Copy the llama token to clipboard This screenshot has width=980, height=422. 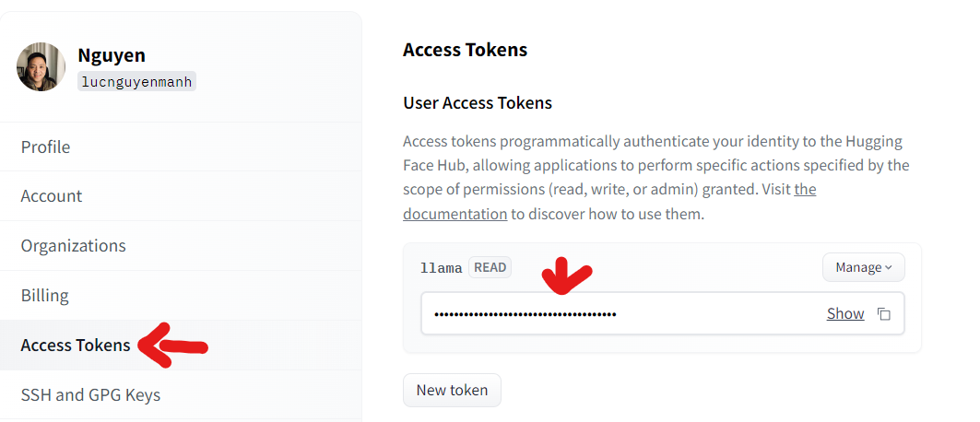884,314
